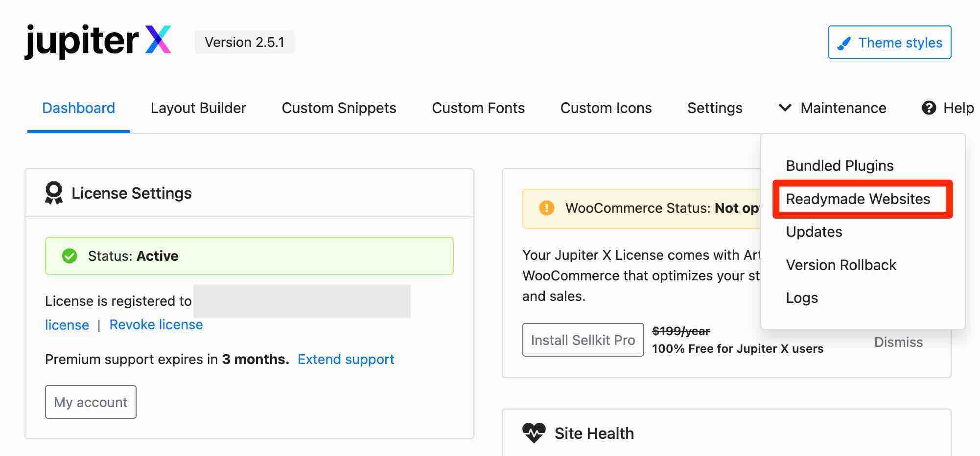Select Bundled Plugins from the menu

point(839,165)
